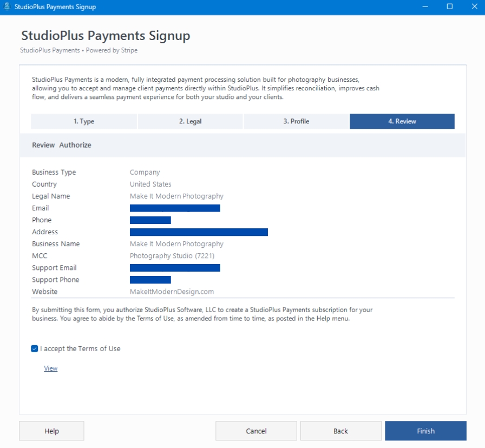Screen dimensions: 485x448
Task: Maximize the Payments Signup window
Action: tap(449, 7)
